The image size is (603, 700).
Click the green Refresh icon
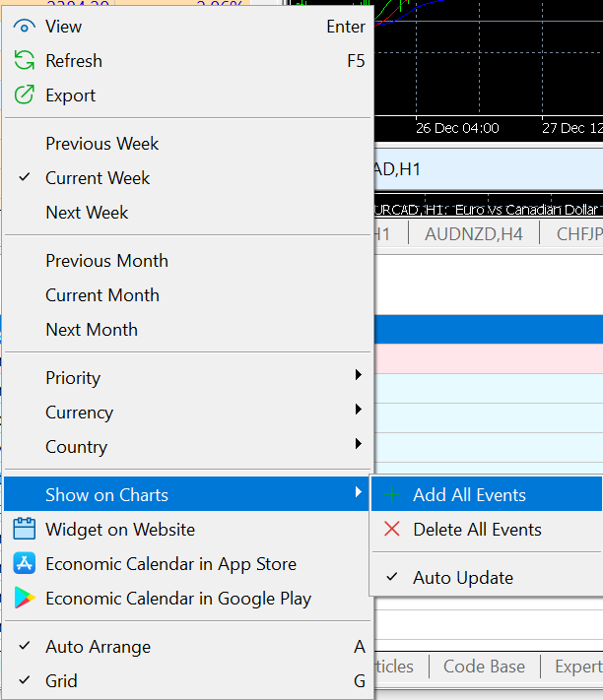[25, 61]
